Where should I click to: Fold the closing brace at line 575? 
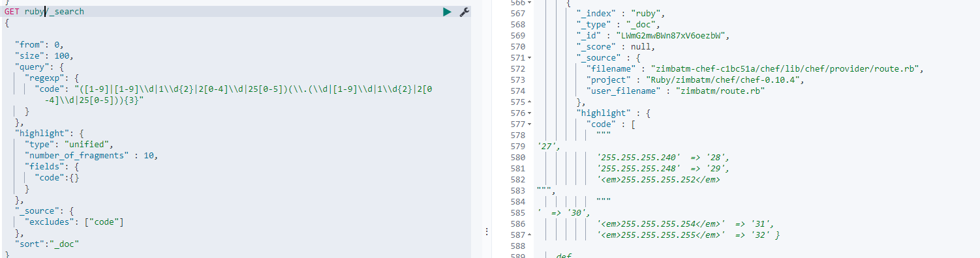[x=528, y=102]
